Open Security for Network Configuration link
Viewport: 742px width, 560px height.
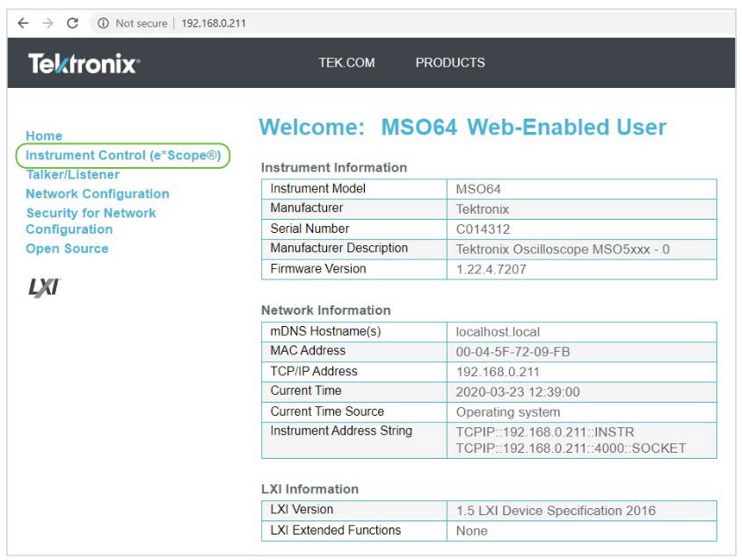(91, 222)
